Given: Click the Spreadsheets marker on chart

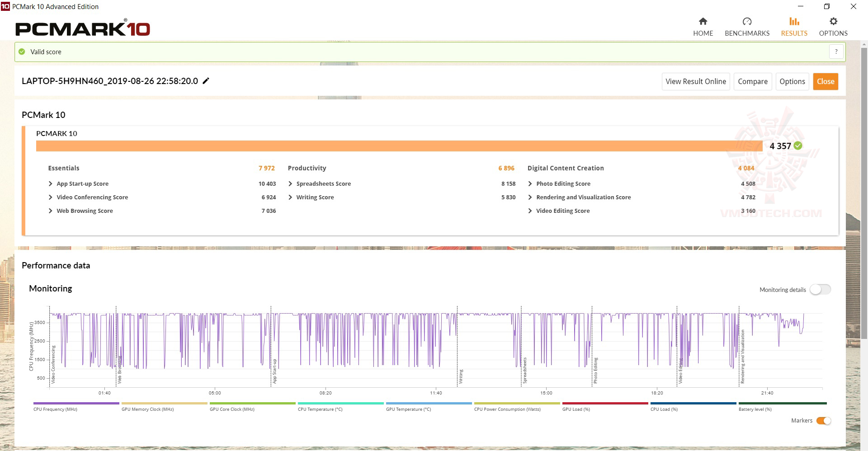Looking at the screenshot, I should tap(525, 371).
